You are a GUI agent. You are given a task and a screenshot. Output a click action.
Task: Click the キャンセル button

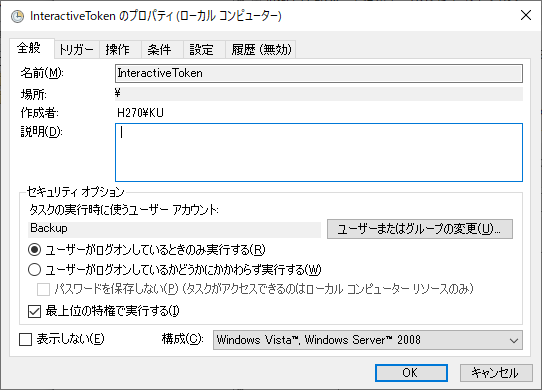tap(496, 373)
